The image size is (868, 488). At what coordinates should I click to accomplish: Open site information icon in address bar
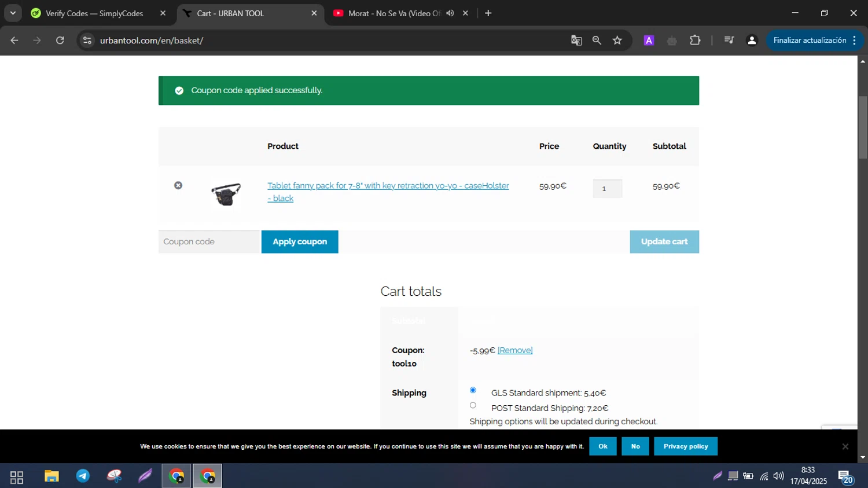[87, 41]
